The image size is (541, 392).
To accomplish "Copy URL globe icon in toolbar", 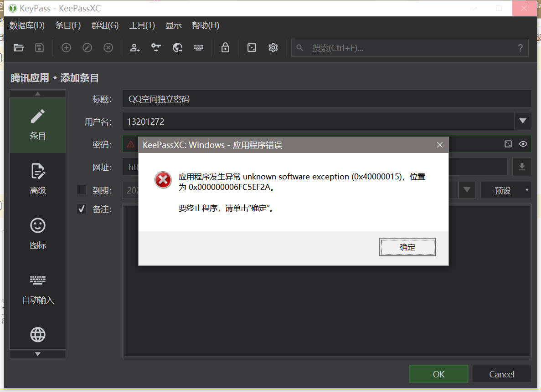I will [177, 48].
